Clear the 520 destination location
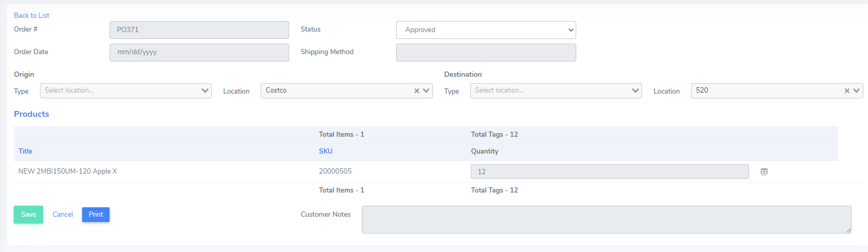The width and height of the screenshot is (868, 252). pyautogui.click(x=847, y=90)
